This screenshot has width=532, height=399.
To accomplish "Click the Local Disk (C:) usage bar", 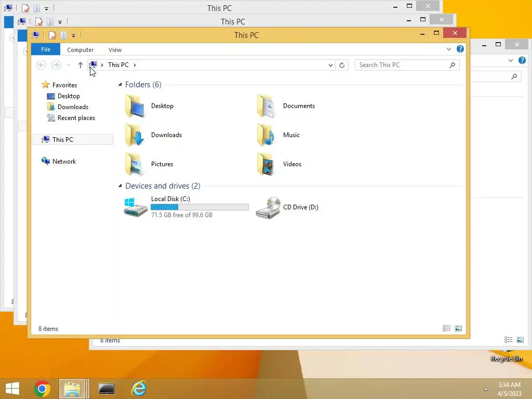I will tap(199, 207).
